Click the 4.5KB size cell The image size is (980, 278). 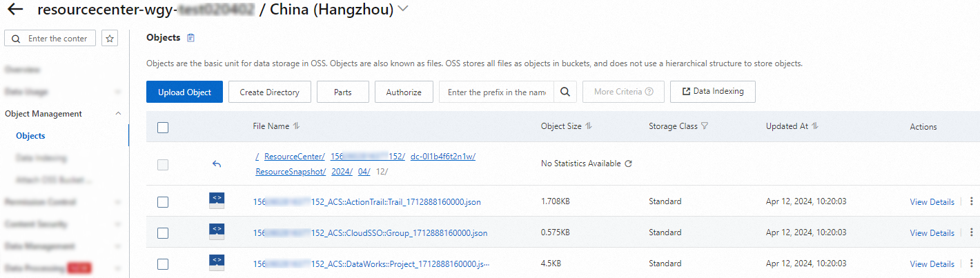click(551, 264)
